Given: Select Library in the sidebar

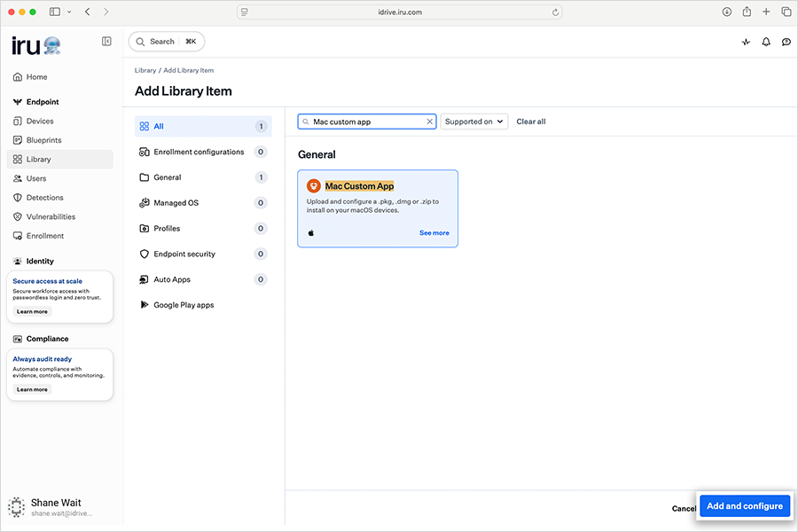Looking at the screenshot, I should click(59, 160).
